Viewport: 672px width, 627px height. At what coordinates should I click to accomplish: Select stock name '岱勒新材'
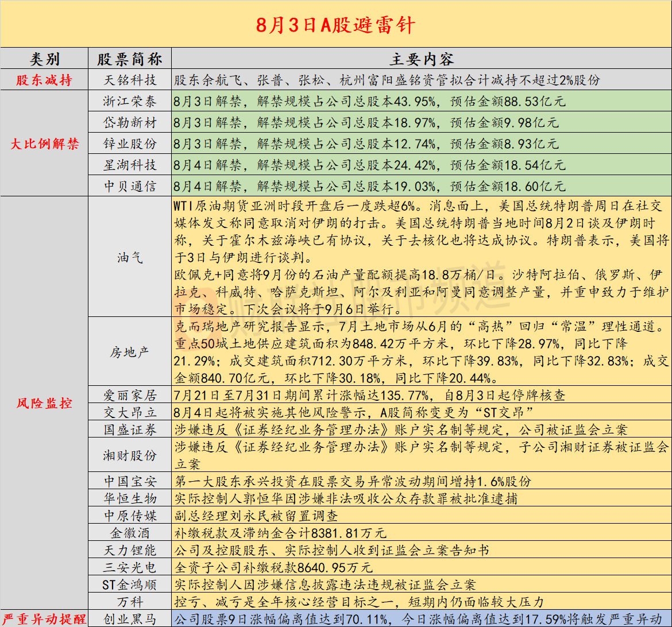click(x=130, y=122)
